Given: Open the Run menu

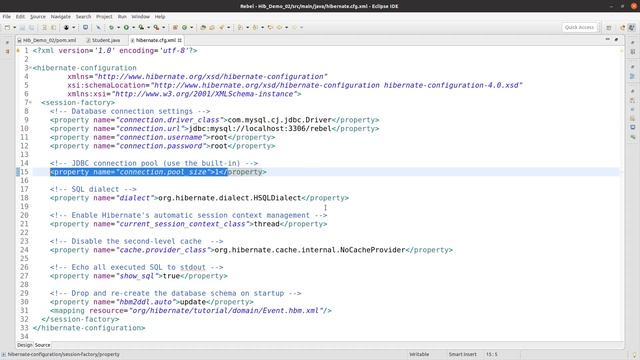Looking at the screenshot, I should [122, 17].
